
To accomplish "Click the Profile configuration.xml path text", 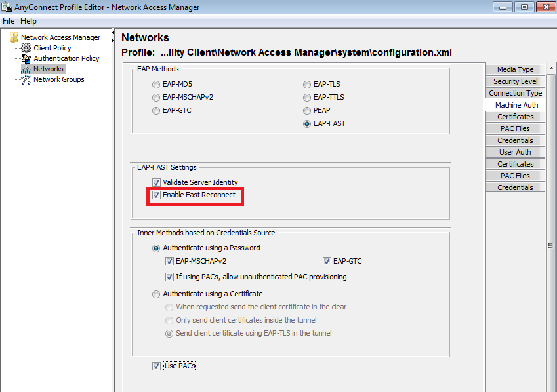I will pos(306,52).
